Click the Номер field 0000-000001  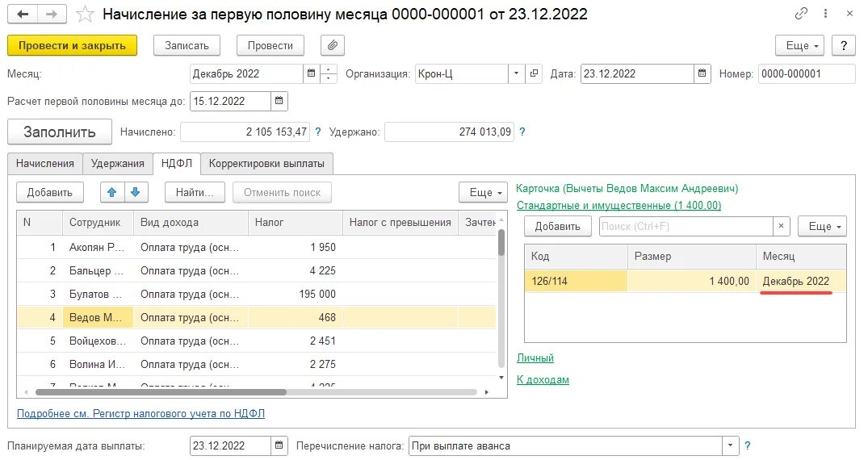807,73
